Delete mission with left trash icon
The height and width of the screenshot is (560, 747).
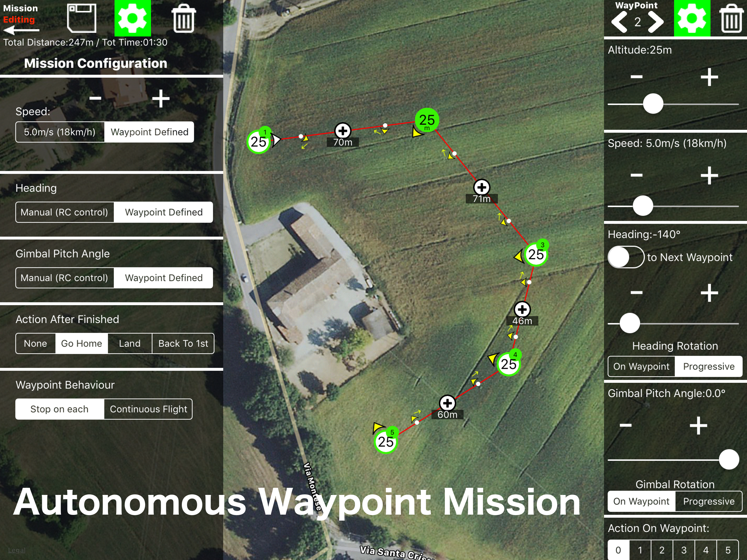click(183, 18)
